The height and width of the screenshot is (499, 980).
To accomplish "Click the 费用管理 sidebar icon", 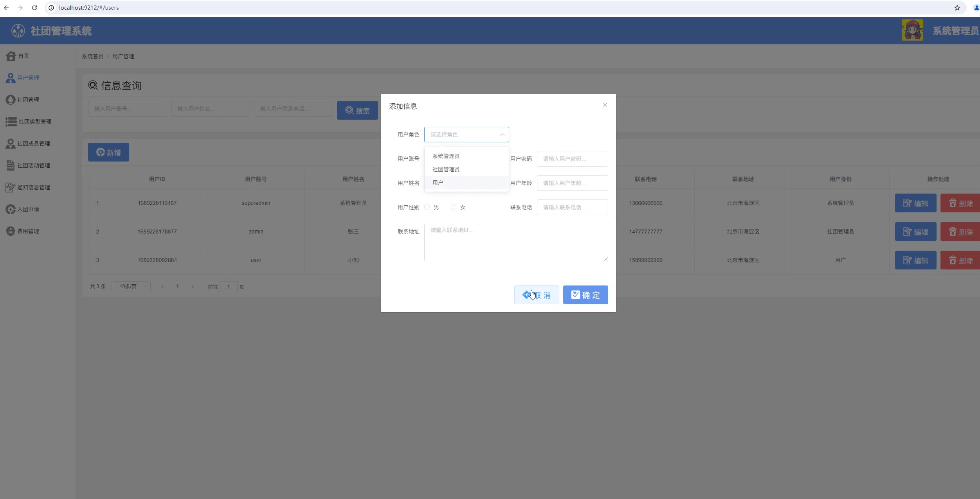I will tap(11, 232).
